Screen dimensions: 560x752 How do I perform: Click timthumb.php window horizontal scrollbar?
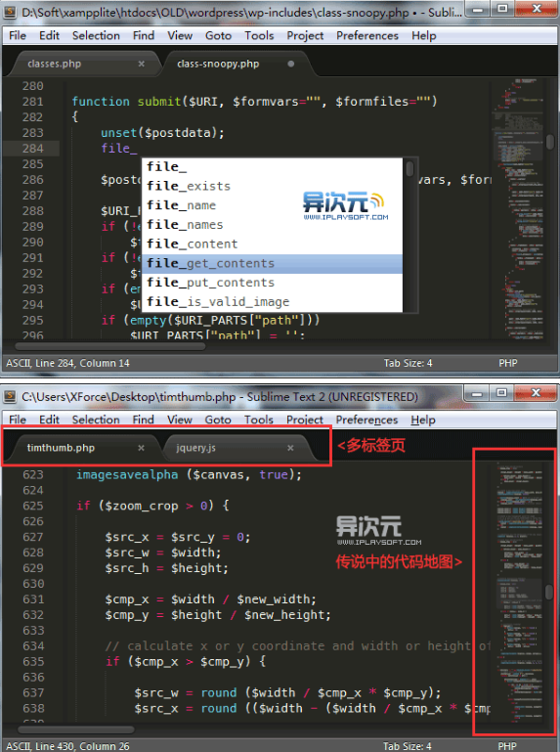76,730
